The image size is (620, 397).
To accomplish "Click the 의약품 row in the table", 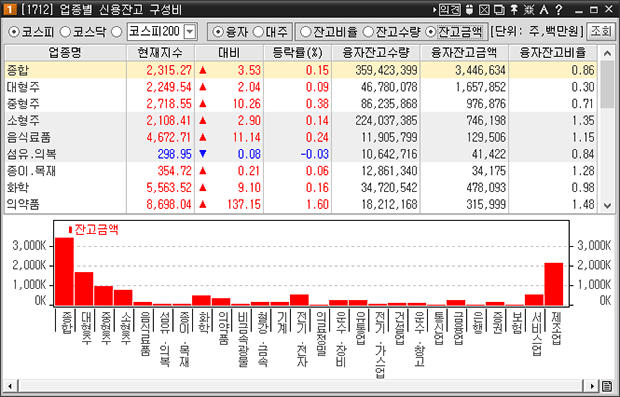I will pyautogui.click(x=301, y=204).
